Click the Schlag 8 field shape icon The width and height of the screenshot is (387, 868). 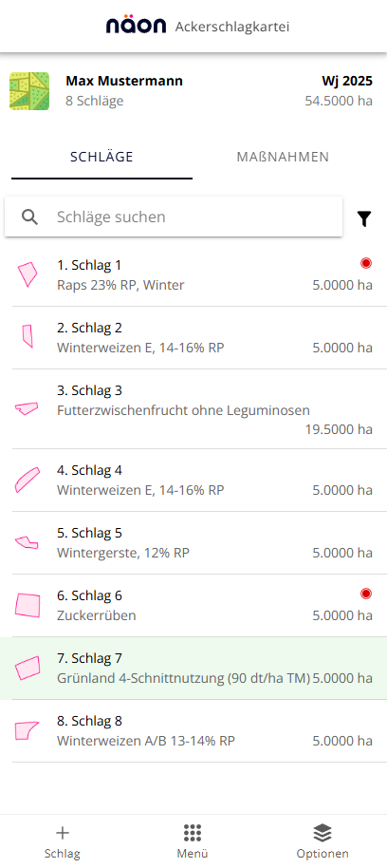coord(27,730)
